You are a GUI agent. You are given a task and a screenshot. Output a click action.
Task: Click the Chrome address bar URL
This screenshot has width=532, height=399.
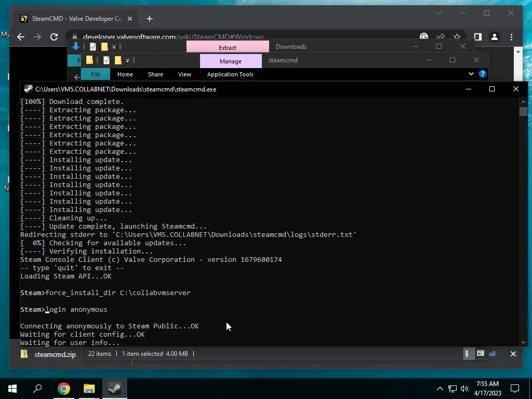(174, 37)
